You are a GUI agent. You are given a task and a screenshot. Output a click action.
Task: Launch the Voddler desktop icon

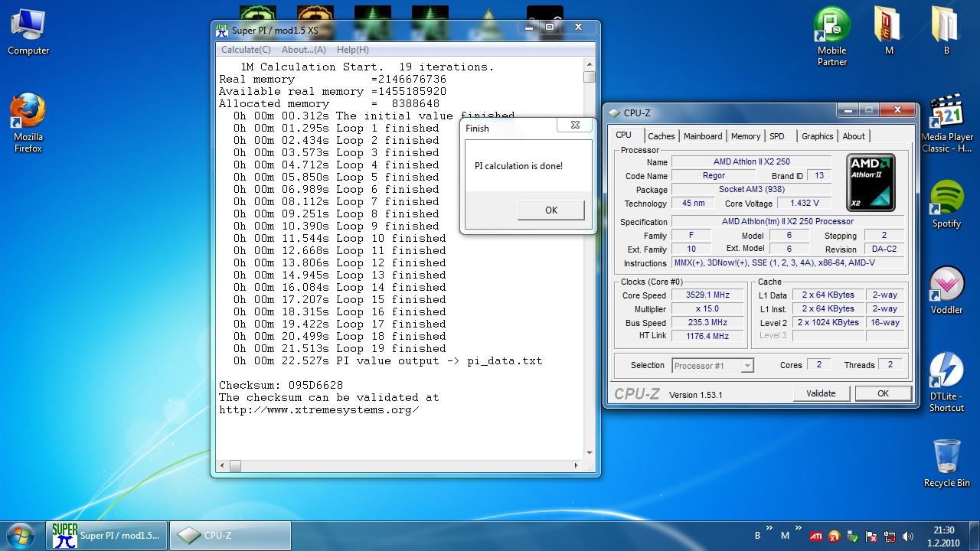coord(946,291)
